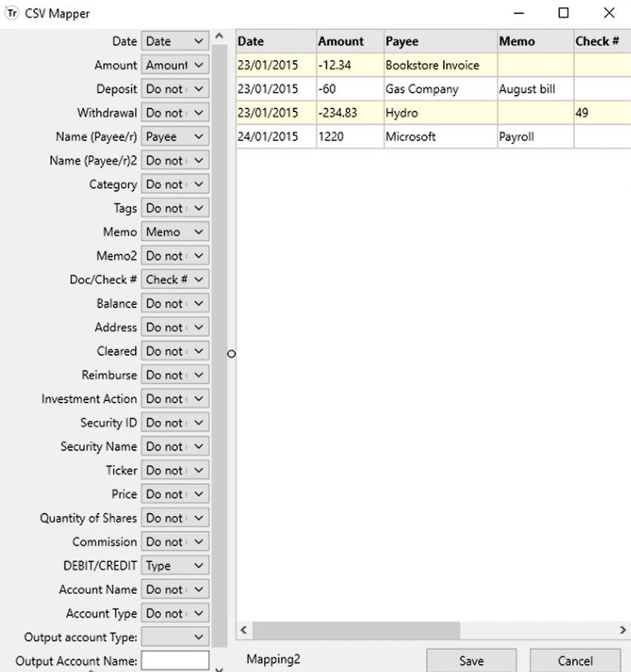The height and width of the screenshot is (672, 631).
Task: Open the Output account Type dropdown
Action: click(174, 637)
